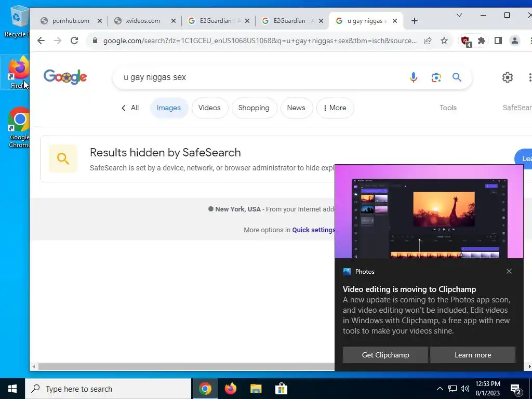Open Microsoft Store from the taskbar
532x399 pixels.
point(281,389)
